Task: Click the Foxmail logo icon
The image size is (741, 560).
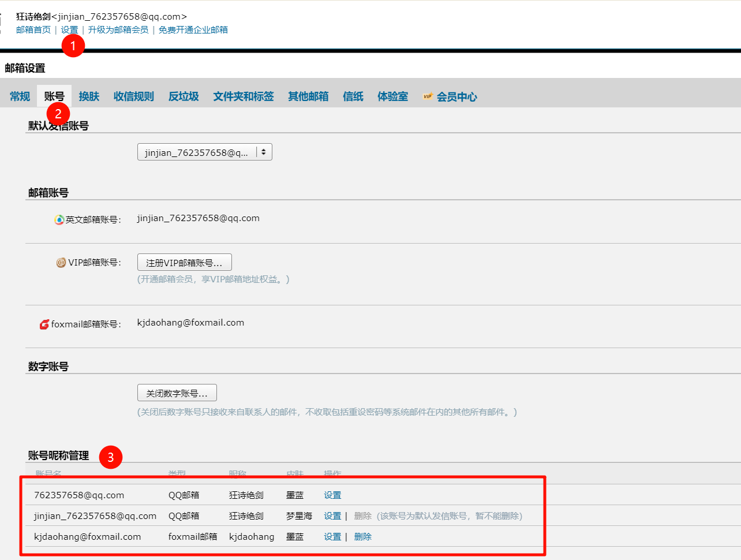Action: point(44,324)
